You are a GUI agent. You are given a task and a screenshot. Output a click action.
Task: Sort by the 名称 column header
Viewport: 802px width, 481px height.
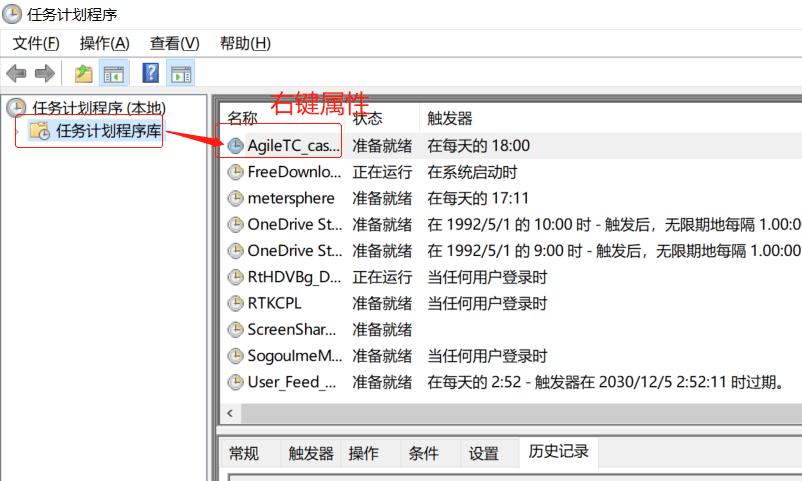[x=242, y=118]
